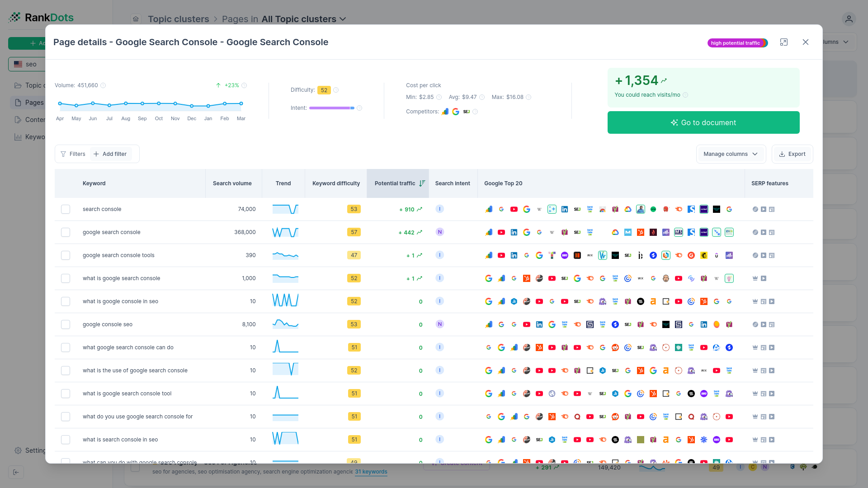Click the Export button

pos(792,154)
